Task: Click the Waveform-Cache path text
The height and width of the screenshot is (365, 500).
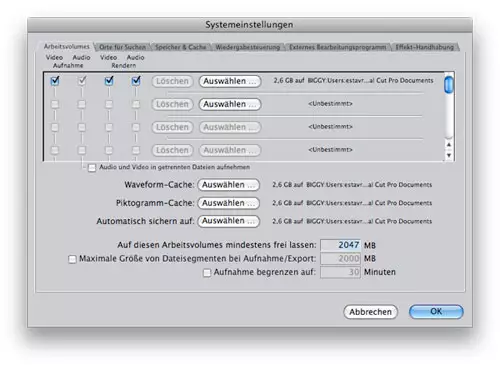Action: (352, 185)
